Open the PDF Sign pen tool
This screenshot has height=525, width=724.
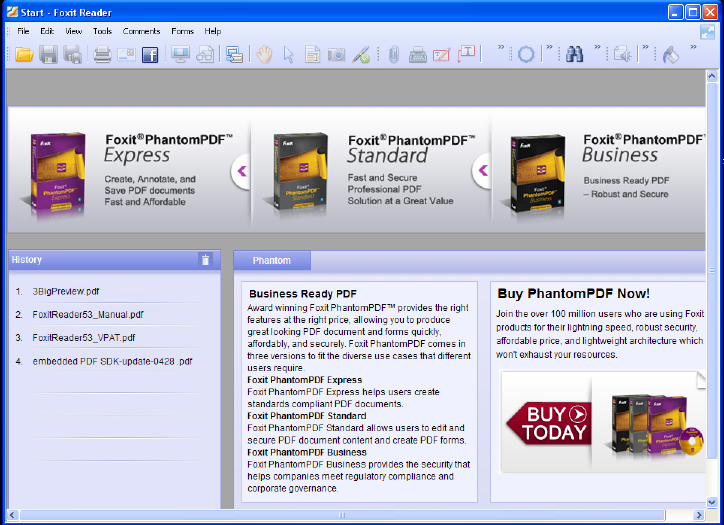pos(361,54)
